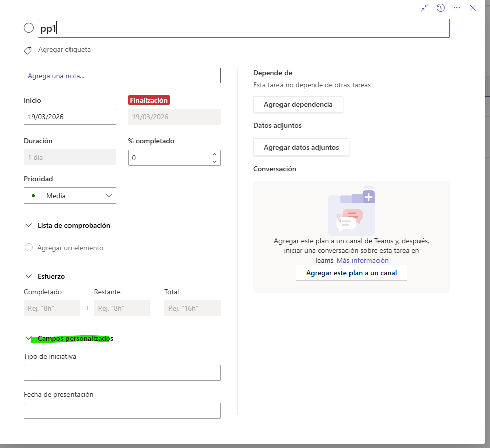Click the Fecha de presentación field
This screenshot has height=448, width=490.
(122, 411)
